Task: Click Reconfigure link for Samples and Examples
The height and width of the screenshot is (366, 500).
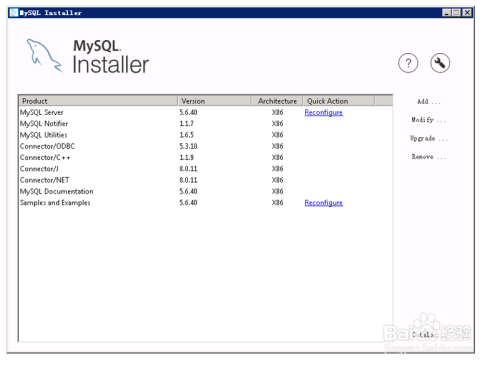Action: 323,203
